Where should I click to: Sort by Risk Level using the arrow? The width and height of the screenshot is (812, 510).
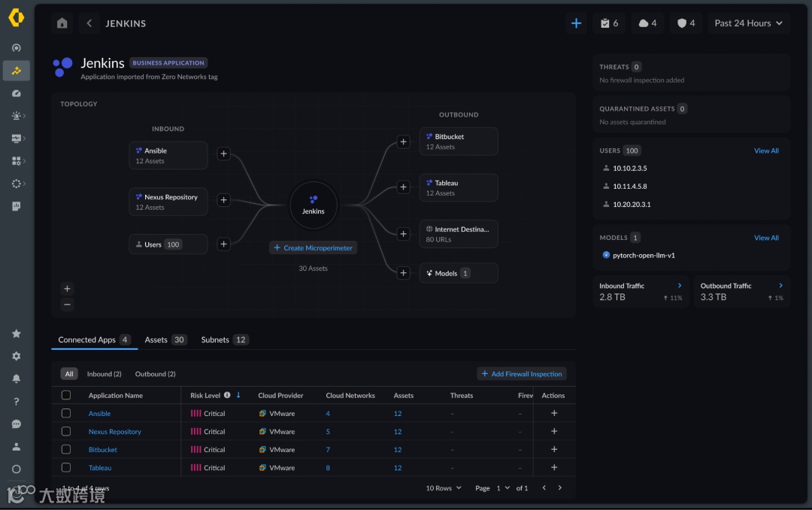tap(238, 395)
